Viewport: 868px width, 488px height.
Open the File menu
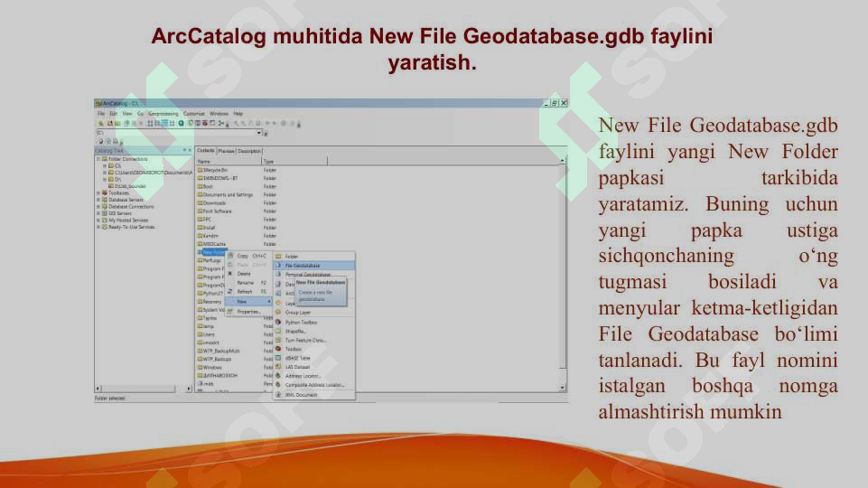point(101,114)
